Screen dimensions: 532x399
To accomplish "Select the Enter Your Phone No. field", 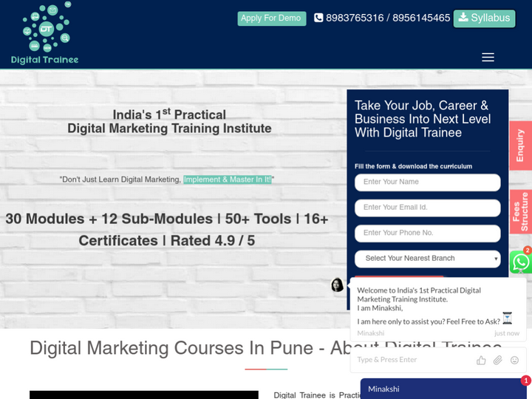I will tap(427, 233).
